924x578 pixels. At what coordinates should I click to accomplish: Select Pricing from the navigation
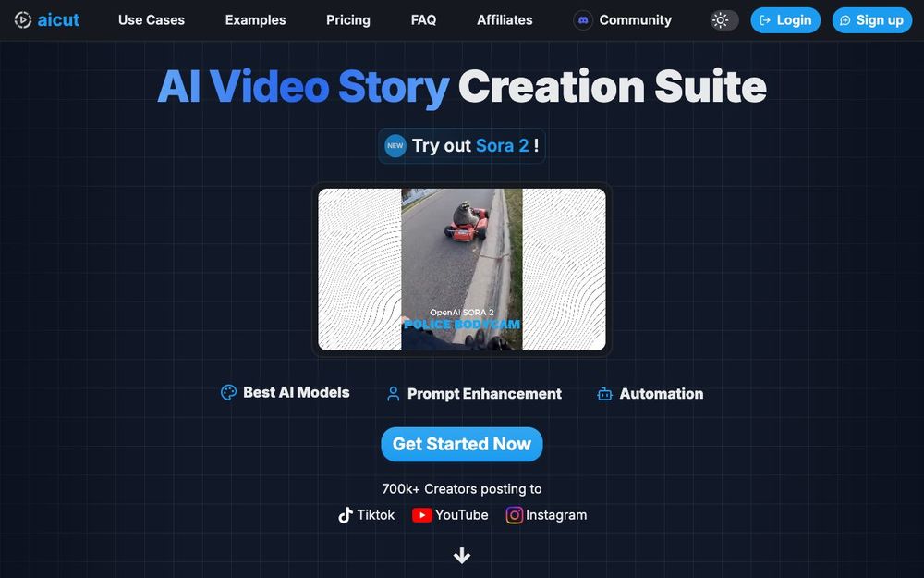tap(347, 19)
